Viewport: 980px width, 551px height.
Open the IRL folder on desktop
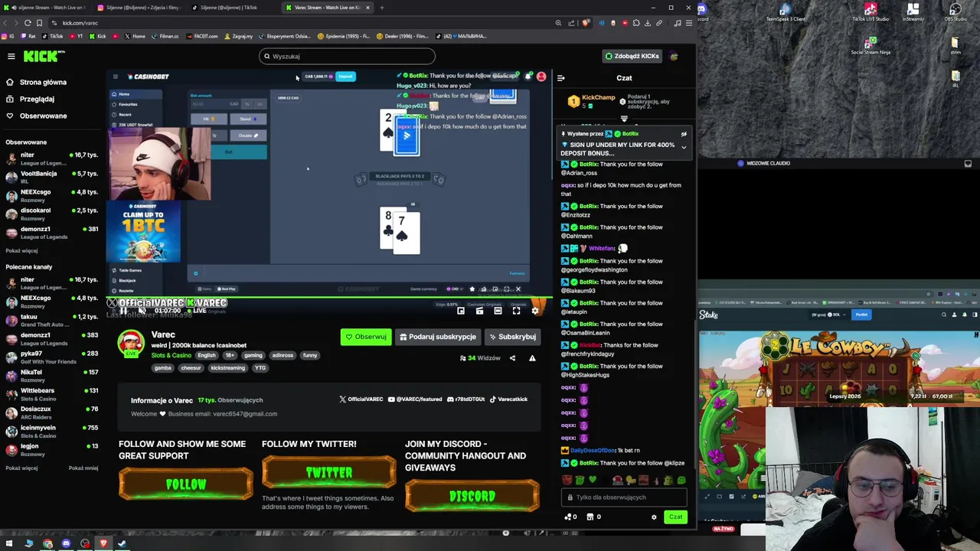955,79
